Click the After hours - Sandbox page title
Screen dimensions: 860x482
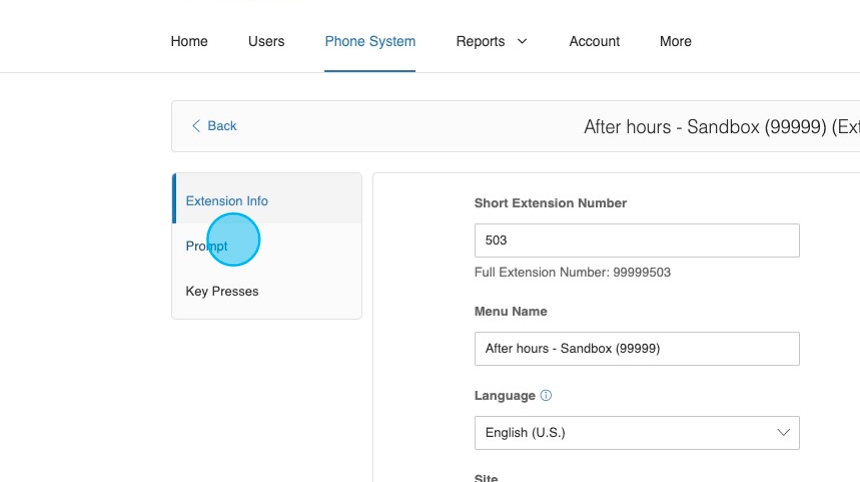pyautogui.click(x=720, y=127)
